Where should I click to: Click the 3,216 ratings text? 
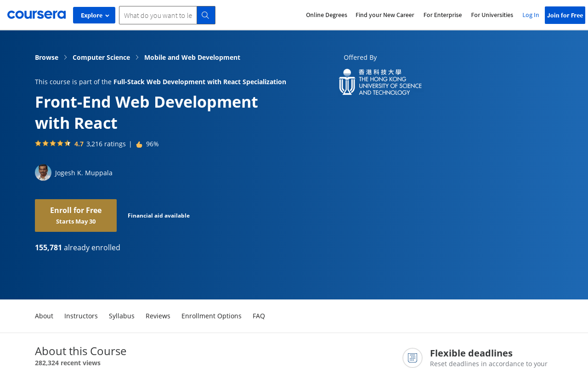(106, 144)
